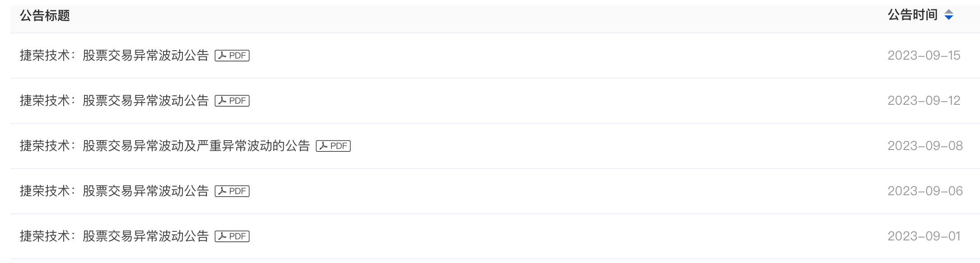Open the announcement title dated 2023-09-06
Screen dimensions: 980x263
(x=114, y=191)
